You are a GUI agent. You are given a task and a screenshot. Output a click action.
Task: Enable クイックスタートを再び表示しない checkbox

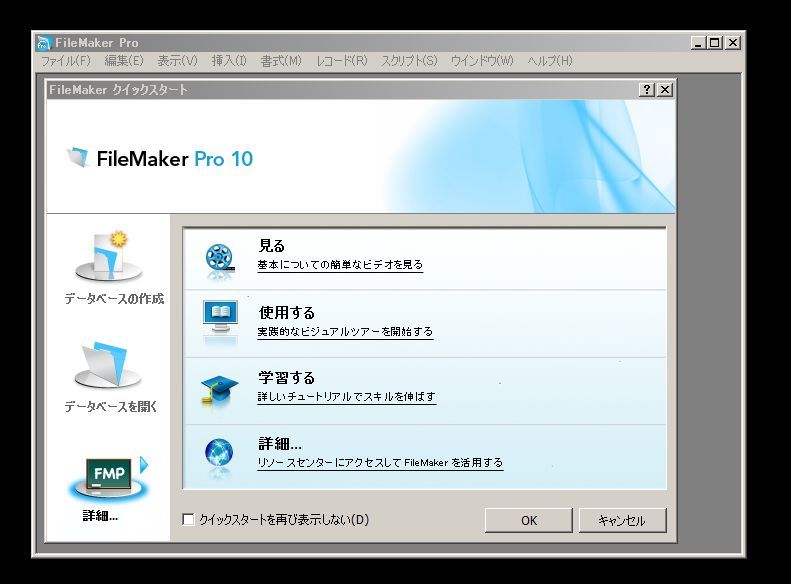pyautogui.click(x=188, y=519)
